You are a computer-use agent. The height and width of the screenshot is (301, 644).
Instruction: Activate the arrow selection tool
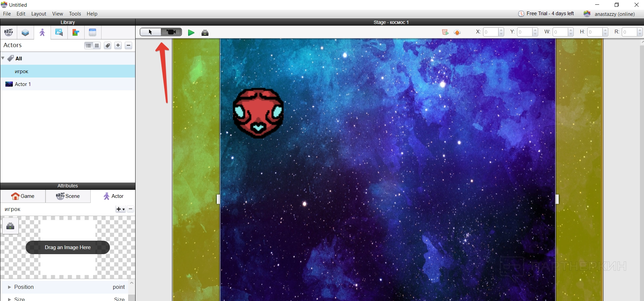pos(150,32)
